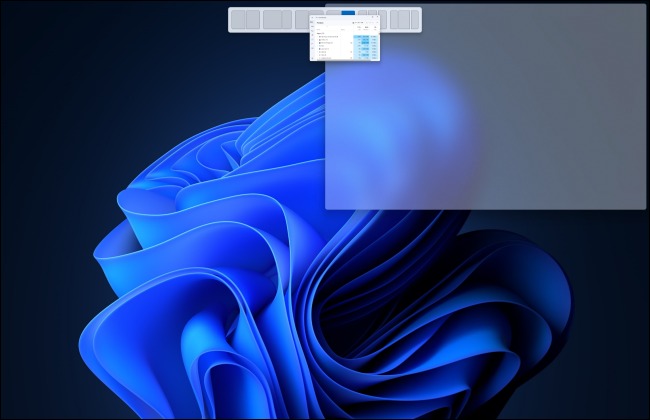The image size is (650, 420).
Task: Click Run new task button in Task Manager
Action: [358, 23]
